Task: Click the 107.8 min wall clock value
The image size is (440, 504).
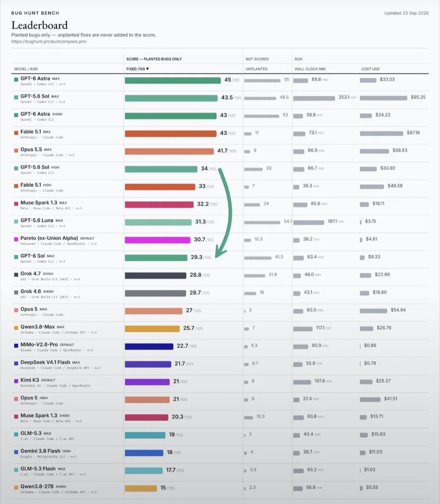Action: click(323, 381)
